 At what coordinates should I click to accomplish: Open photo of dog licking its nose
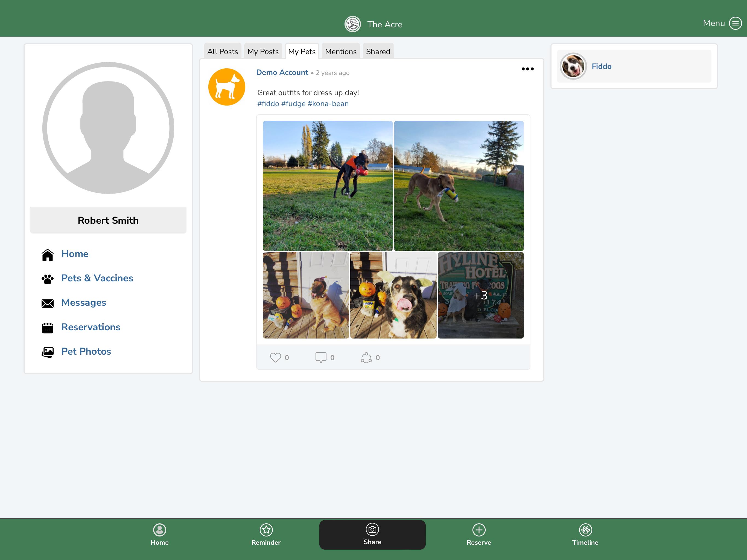(x=393, y=295)
